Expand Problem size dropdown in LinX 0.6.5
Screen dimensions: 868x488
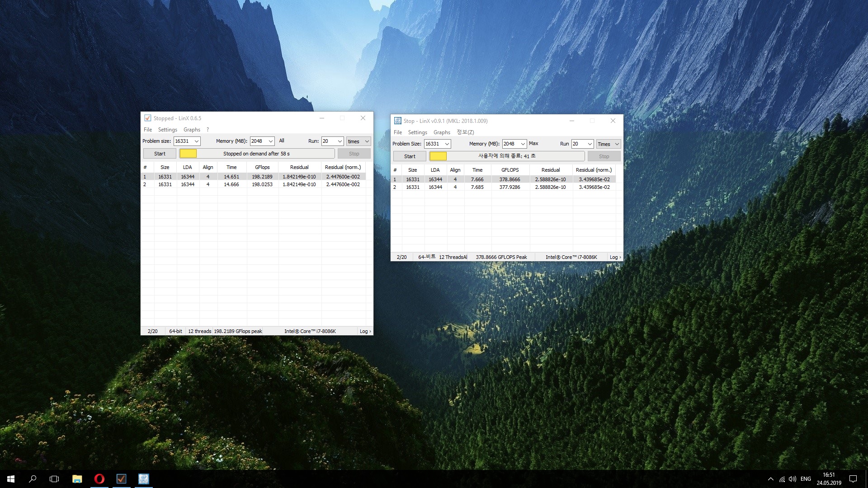197,141
